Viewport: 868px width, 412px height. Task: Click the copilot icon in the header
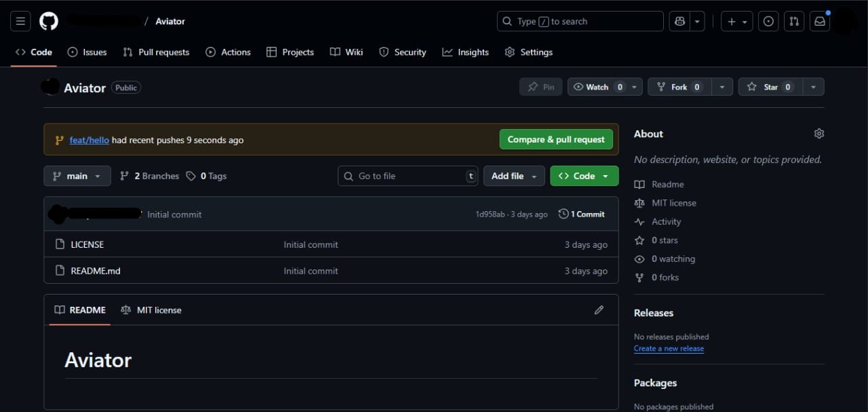pos(679,21)
